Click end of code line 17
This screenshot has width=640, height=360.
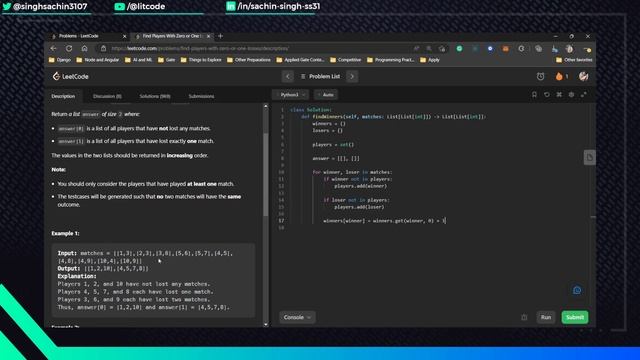click(446, 221)
